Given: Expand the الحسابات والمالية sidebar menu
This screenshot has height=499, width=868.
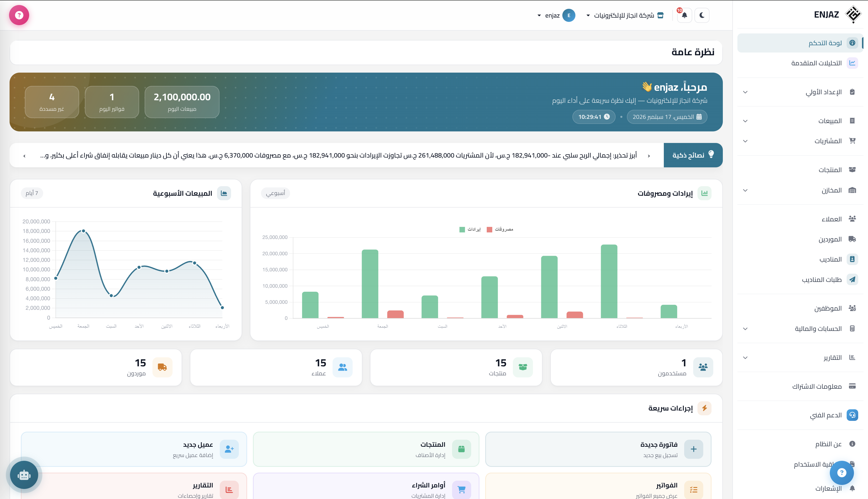Looking at the screenshot, I should coord(800,329).
